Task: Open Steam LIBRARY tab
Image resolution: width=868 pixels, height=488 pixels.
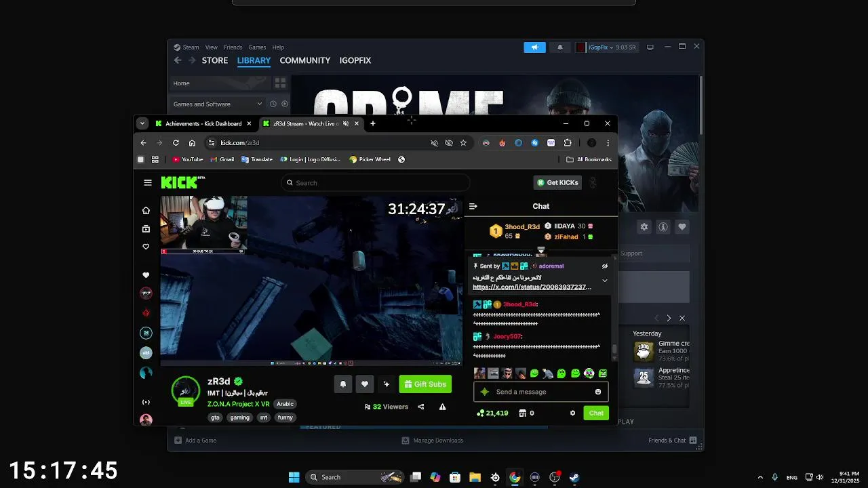Action: coord(254,60)
